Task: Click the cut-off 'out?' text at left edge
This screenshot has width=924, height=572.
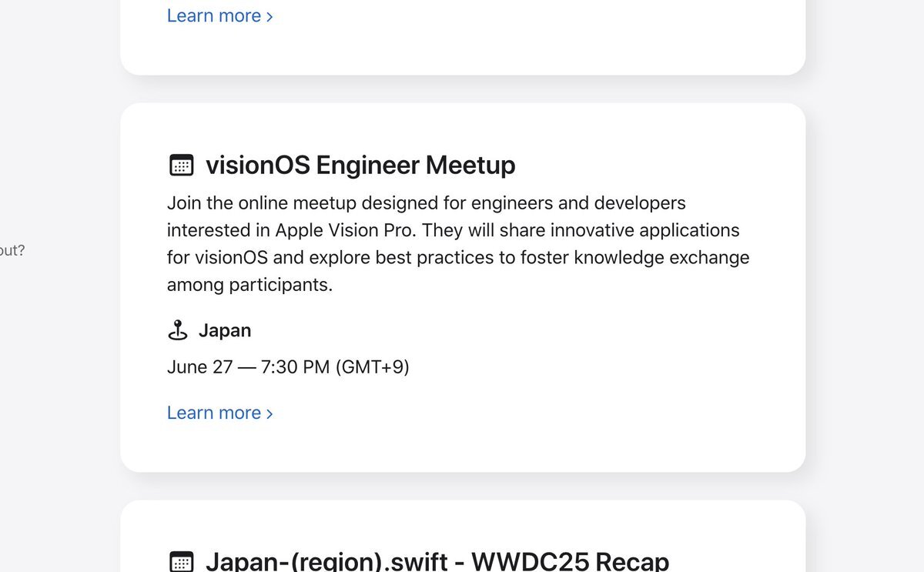Action: [12, 250]
